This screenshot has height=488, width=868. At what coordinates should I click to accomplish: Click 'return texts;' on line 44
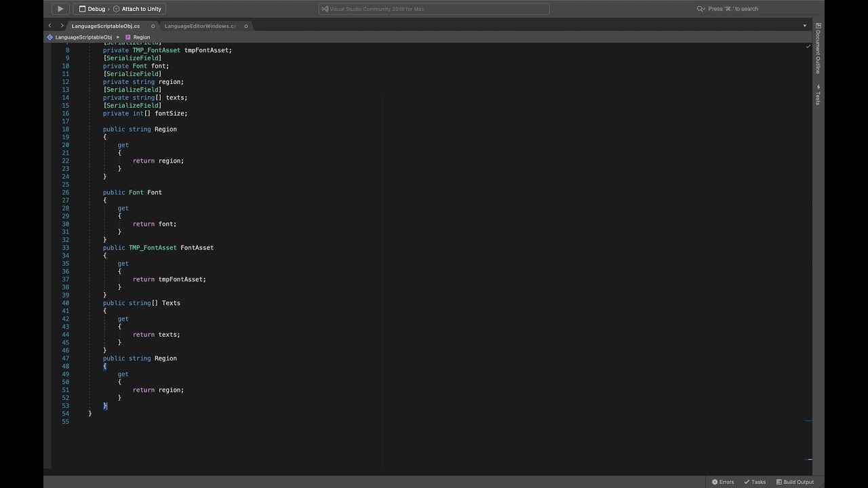click(x=157, y=335)
